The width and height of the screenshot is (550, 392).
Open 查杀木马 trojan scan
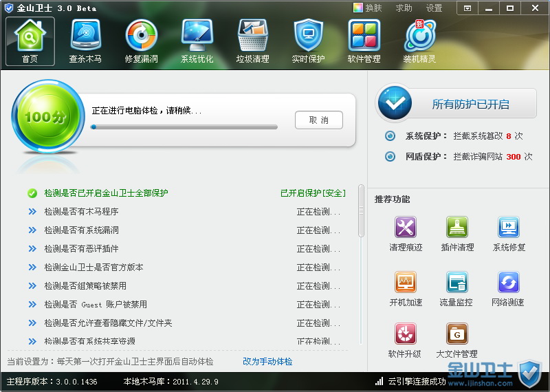coord(85,41)
